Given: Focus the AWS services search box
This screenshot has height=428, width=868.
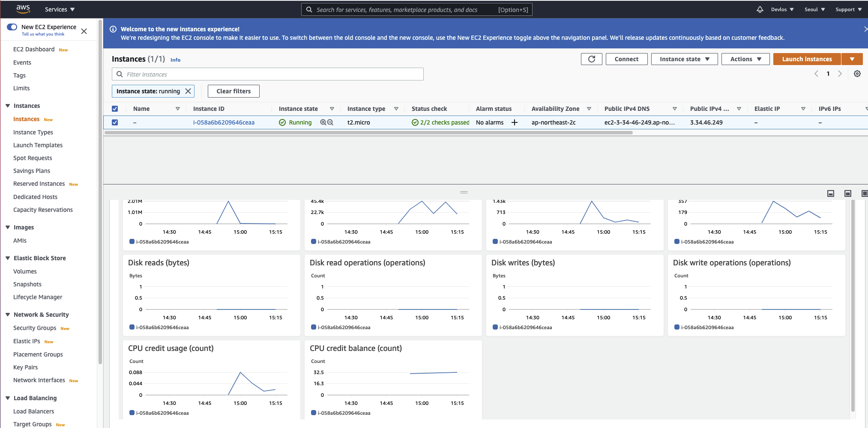Looking at the screenshot, I should click(x=416, y=9).
